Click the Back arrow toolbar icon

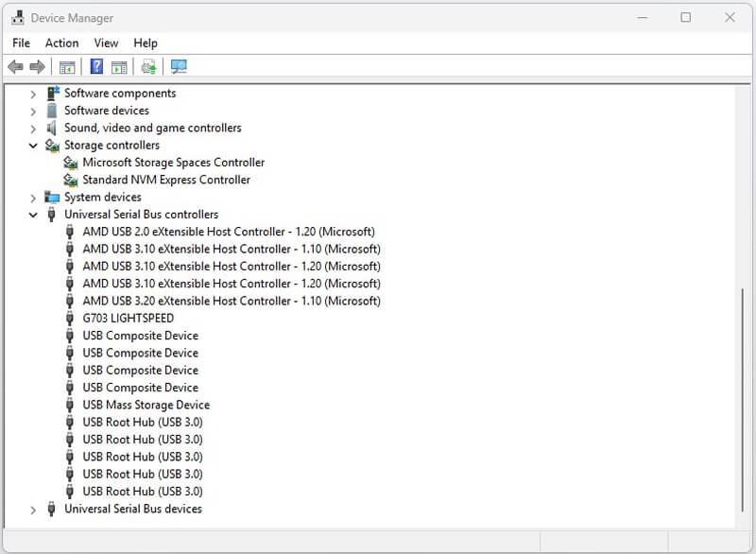click(x=16, y=66)
